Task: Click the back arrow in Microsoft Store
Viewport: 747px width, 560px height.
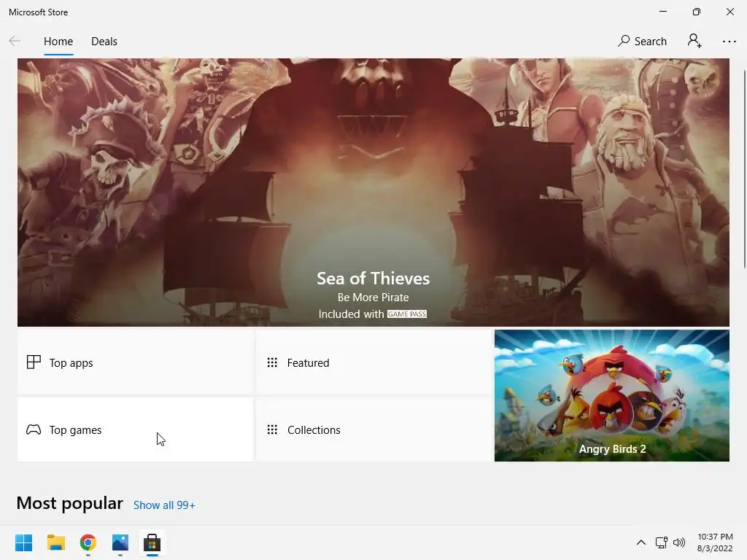Action: (15, 41)
